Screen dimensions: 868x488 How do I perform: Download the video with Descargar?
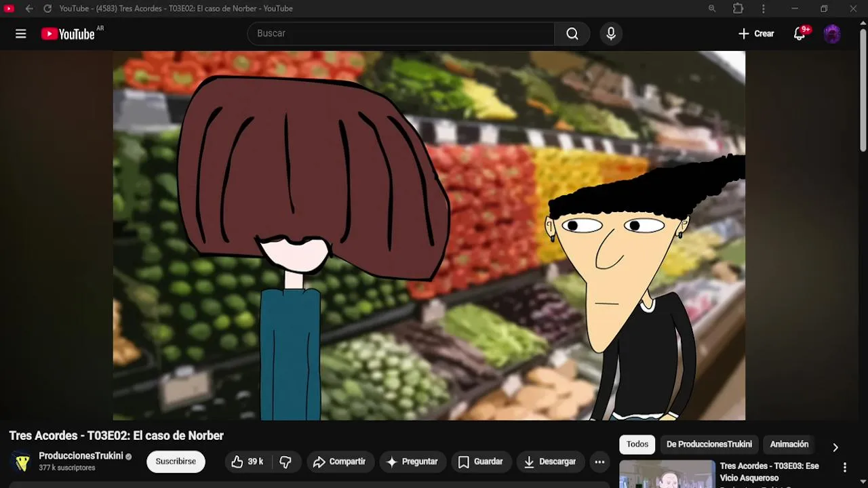pyautogui.click(x=550, y=462)
